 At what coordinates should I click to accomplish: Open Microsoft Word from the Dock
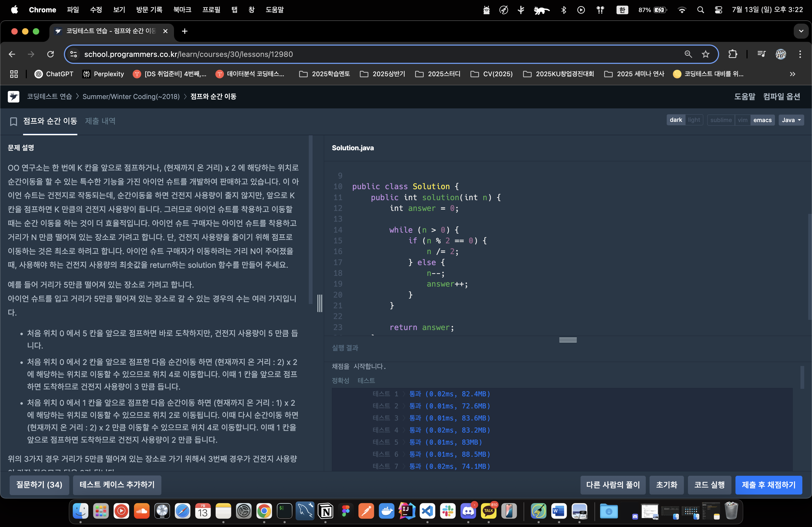click(559, 511)
